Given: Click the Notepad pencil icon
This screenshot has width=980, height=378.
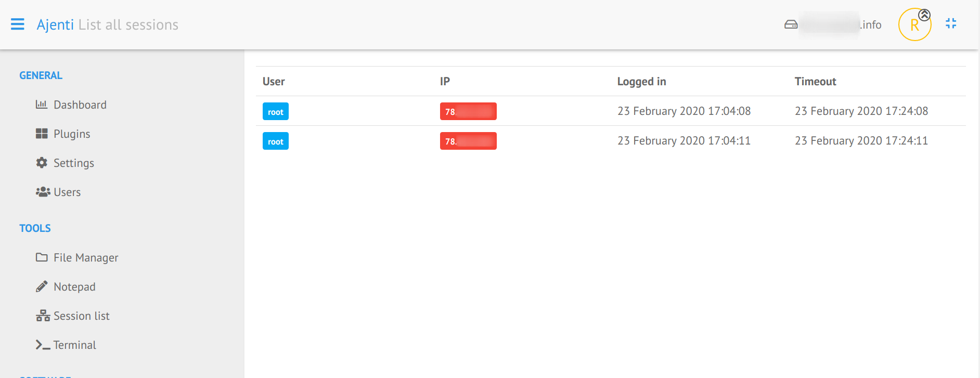Looking at the screenshot, I should pos(42,286).
